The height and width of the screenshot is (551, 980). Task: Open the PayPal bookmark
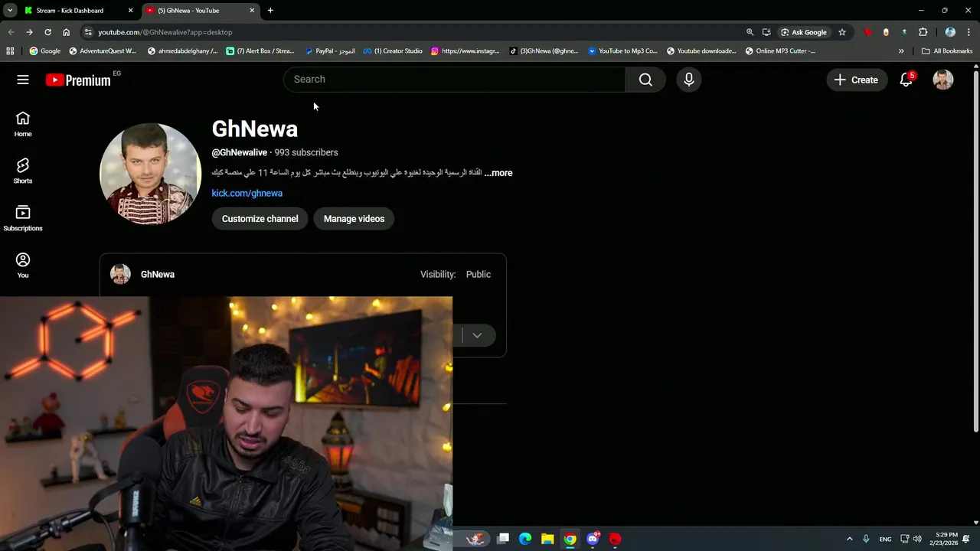(x=330, y=51)
